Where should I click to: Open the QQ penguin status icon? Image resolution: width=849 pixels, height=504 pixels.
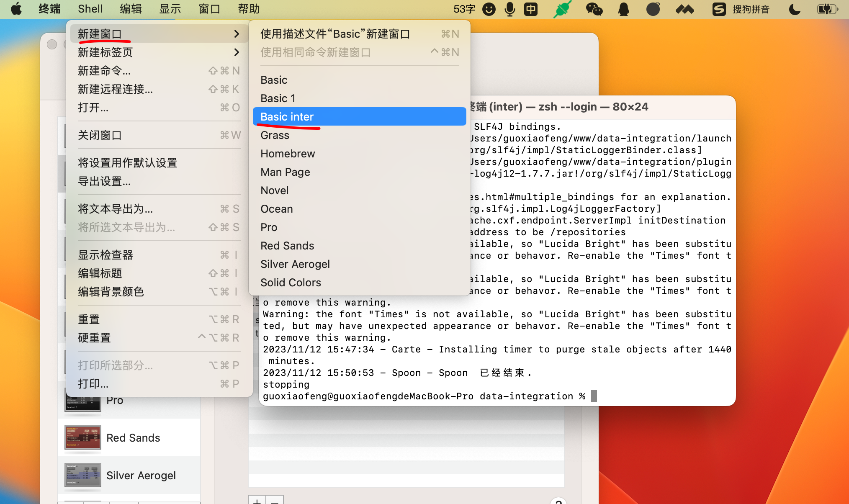[x=623, y=9]
